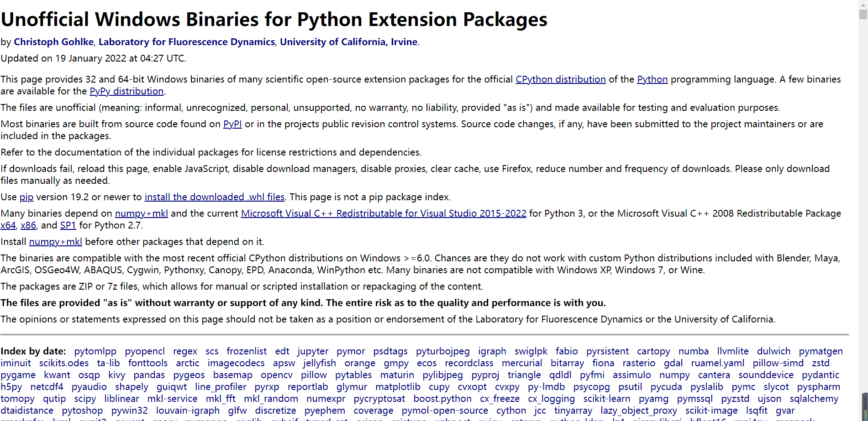Select frozenlist in the index
This screenshot has height=421, width=868.
coord(247,351)
